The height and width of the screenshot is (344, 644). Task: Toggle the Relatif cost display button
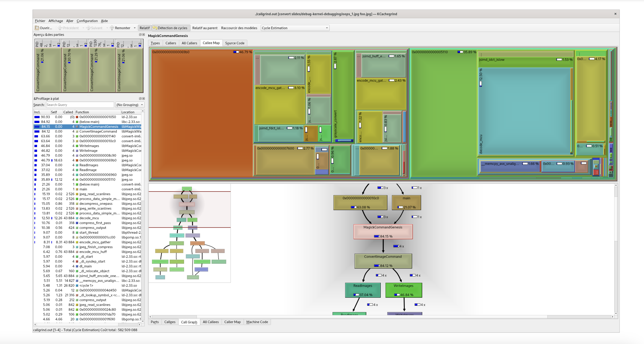[145, 28]
